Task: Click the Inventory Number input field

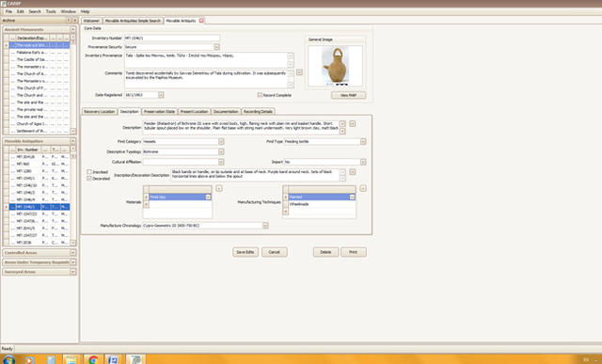Action: (x=172, y=38)
